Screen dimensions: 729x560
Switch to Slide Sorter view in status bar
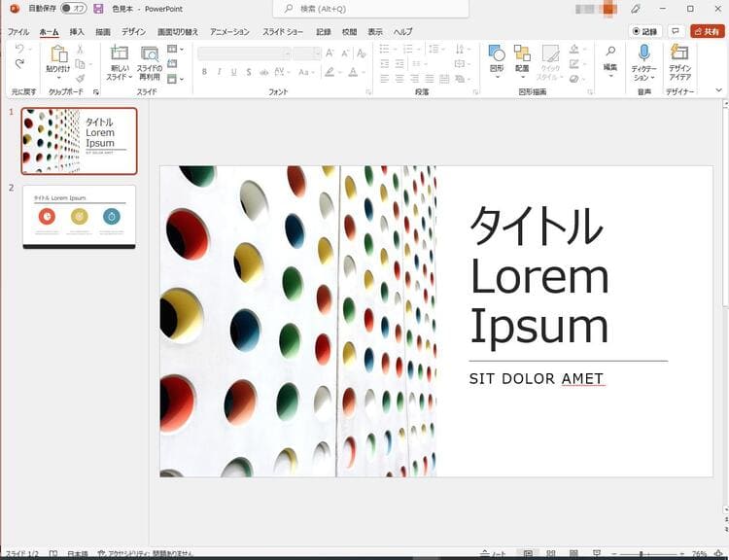pyautogui.click(x=550, y=554)
